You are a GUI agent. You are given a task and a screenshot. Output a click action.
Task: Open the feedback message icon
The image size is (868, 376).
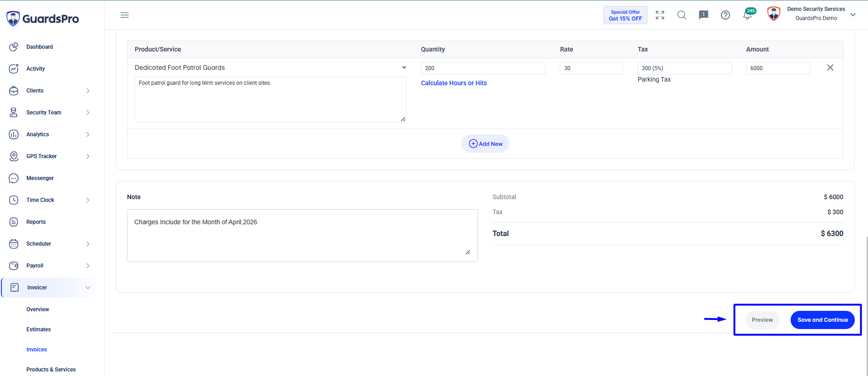704,15
